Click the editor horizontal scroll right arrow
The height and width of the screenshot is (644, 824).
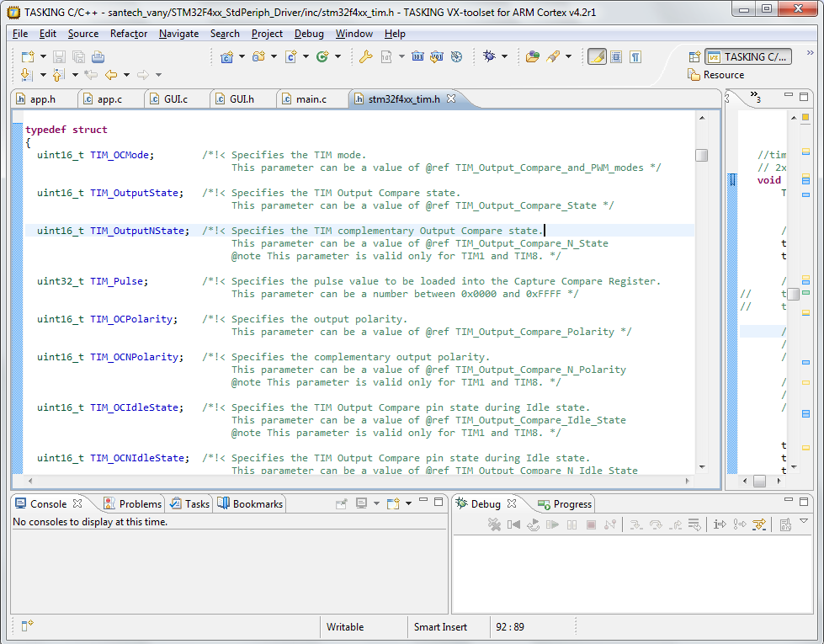[x=688, y=481]
